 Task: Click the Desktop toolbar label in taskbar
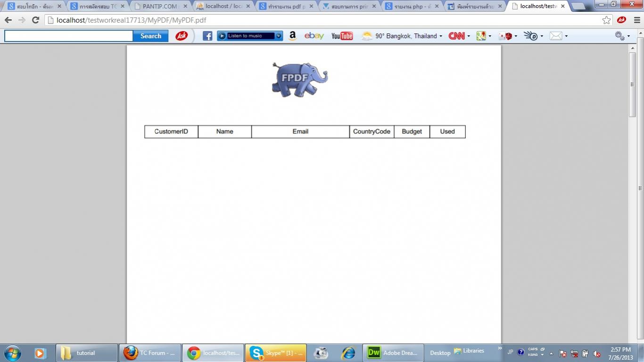pos(440,353)
